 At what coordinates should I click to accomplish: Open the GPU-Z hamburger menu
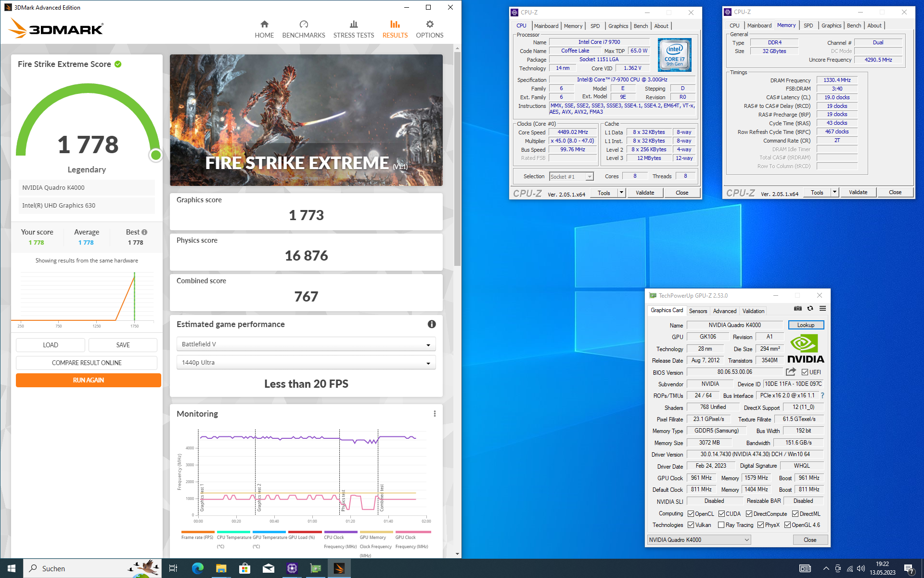click(823, 308)
